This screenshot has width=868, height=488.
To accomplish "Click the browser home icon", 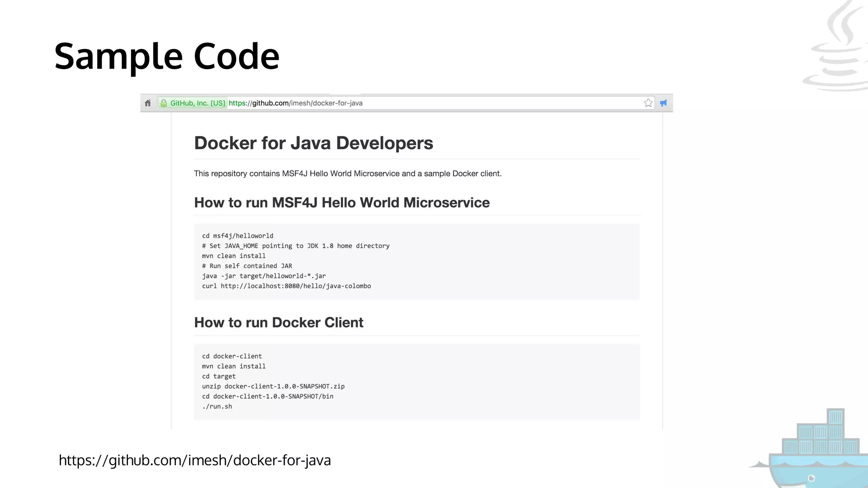I will coord(147,103).
